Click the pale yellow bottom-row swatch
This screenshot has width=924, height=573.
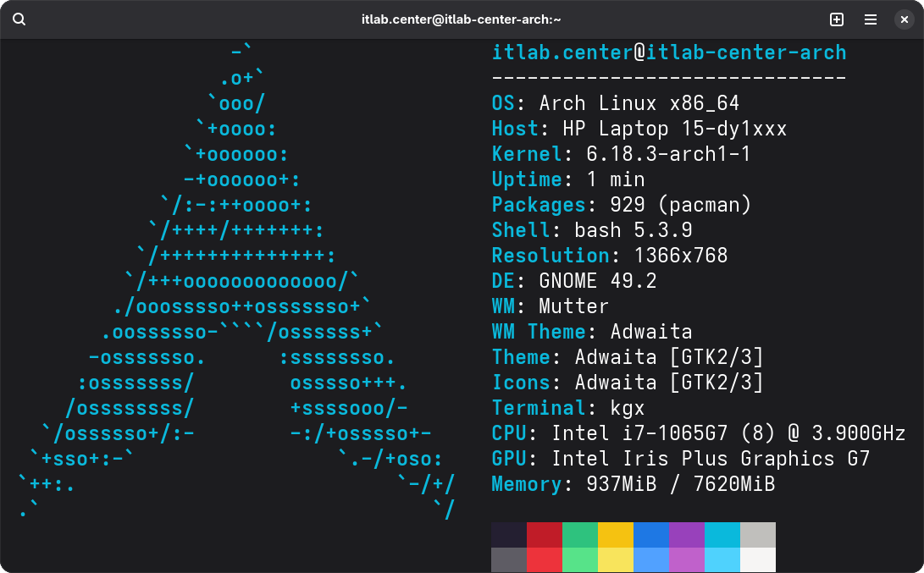pos(615,559)
